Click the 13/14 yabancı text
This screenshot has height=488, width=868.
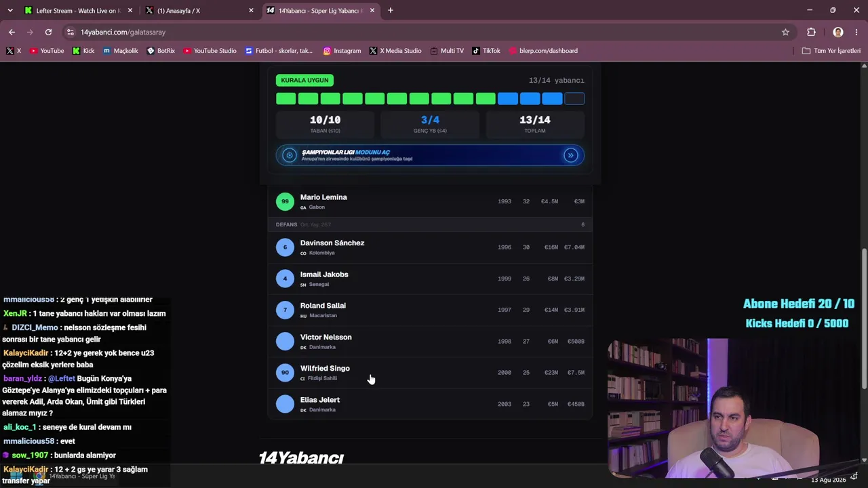[556, 80]
